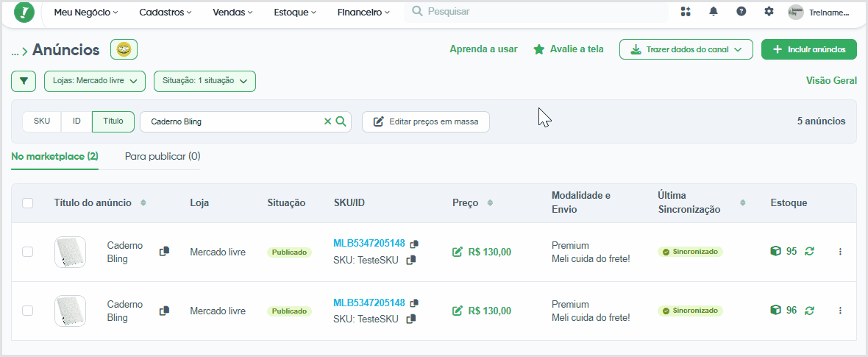The height and width of the screenshot is (357, 868).
Task: Copy the SKU TesteSKU in the stock 95 row
Action: tap(410, 259)
